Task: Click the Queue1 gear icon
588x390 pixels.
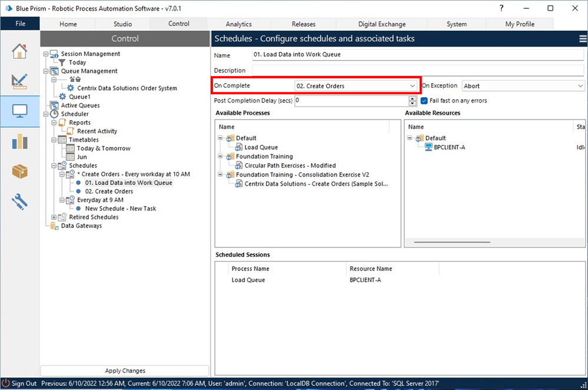Action: pyautogui.click(x=62, y=97)
